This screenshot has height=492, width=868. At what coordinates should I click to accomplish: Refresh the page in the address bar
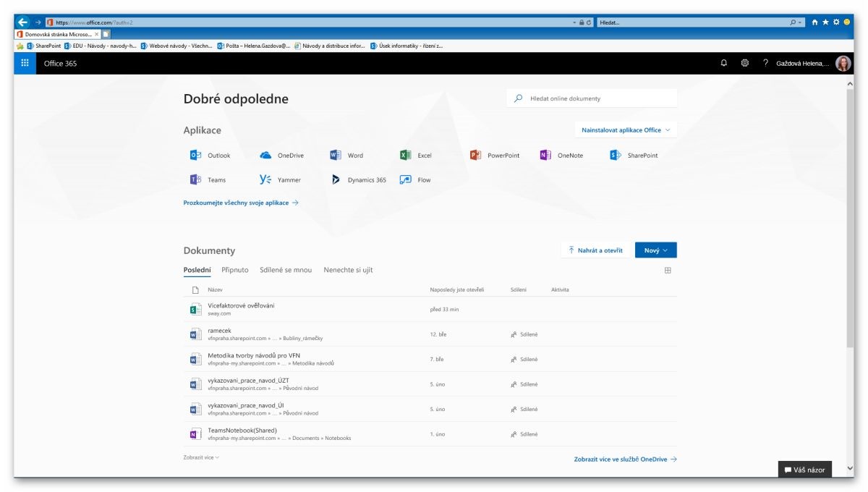click(590, 22)
